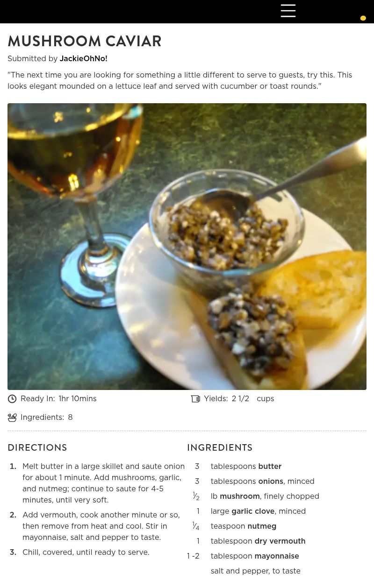
Task: Click the Yields measuring cup icon
Action: pyautogui.click(x=195, y=399)
